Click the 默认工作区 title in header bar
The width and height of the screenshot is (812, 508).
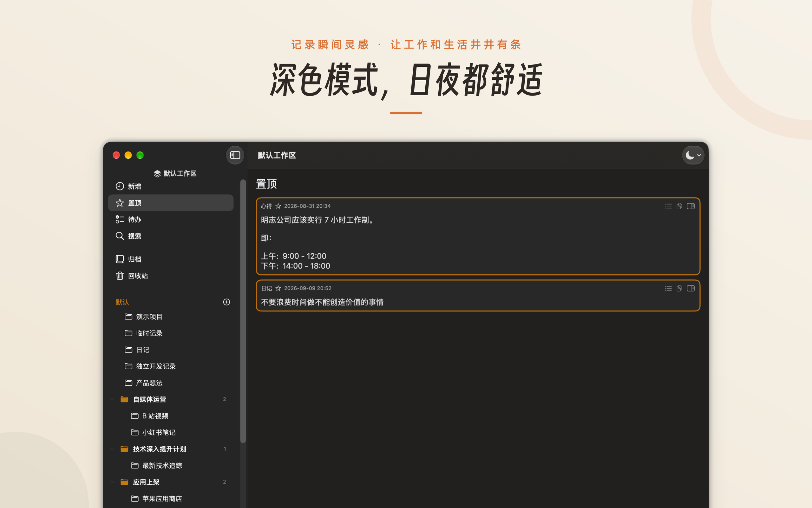coord(277,155)
